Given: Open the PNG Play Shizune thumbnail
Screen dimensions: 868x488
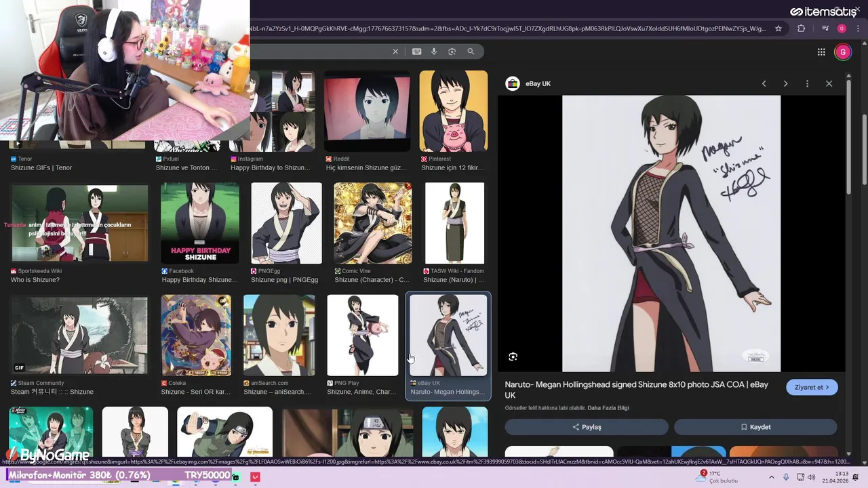Looking at the screenshot, I should coord(363,335).
